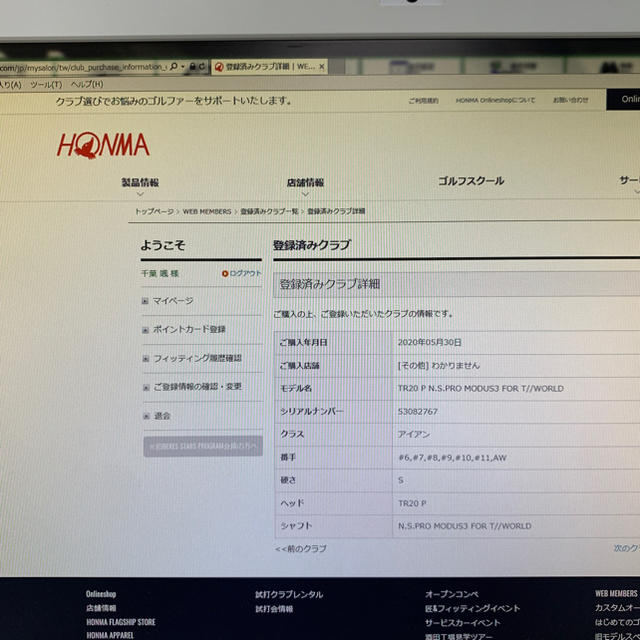Viewport: 640px width, 640px height.
Task: Open ご登録情報の確認・変更 in sidebar
Action: pos(198,387)
